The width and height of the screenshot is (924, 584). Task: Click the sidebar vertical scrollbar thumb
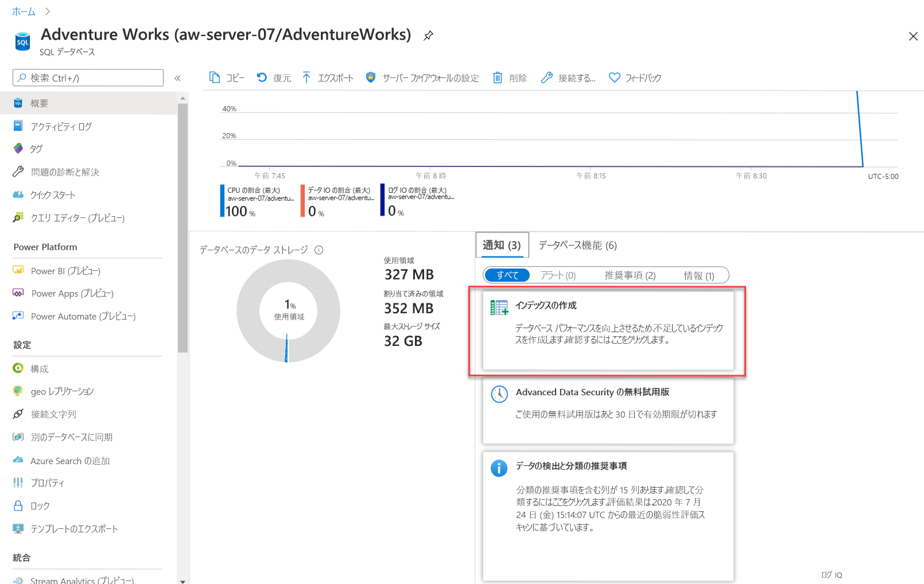pyautogui.click(x=183, y=228)
